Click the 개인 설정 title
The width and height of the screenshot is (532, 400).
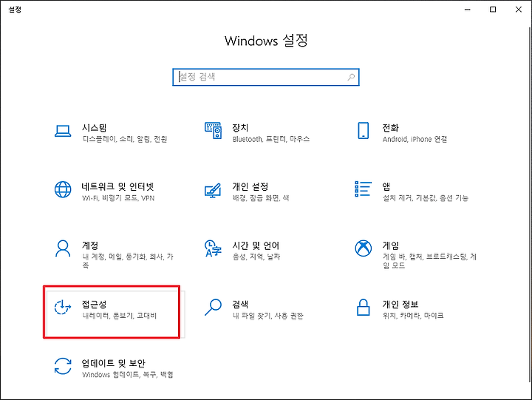pyautogui.click(x=250, y=186)
